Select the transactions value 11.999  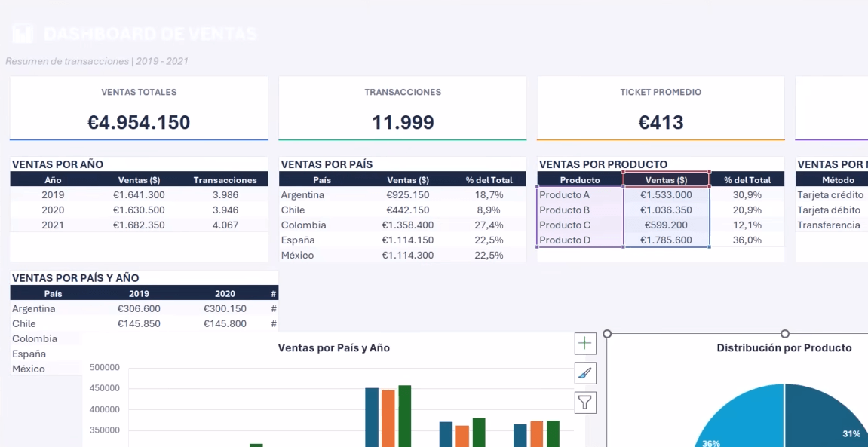point(403,122)
